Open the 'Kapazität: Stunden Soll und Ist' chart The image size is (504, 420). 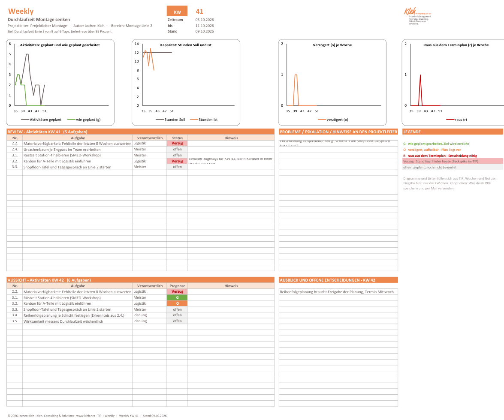(186, 82)
